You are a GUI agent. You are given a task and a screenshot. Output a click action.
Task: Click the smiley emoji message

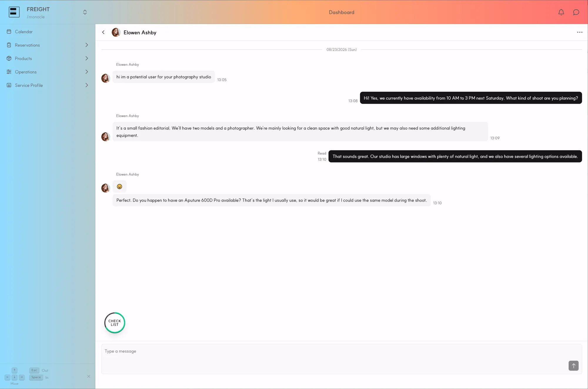pyautogui.click(x=119, y=187)
